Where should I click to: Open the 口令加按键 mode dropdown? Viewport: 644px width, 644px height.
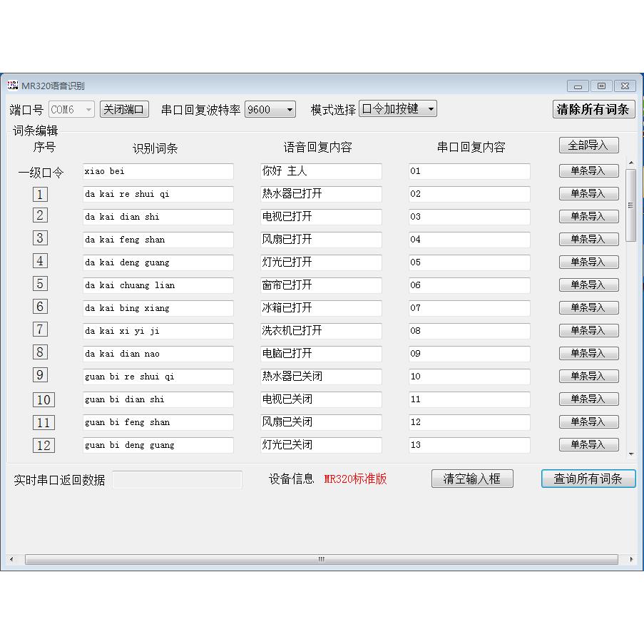coord(397,109)
